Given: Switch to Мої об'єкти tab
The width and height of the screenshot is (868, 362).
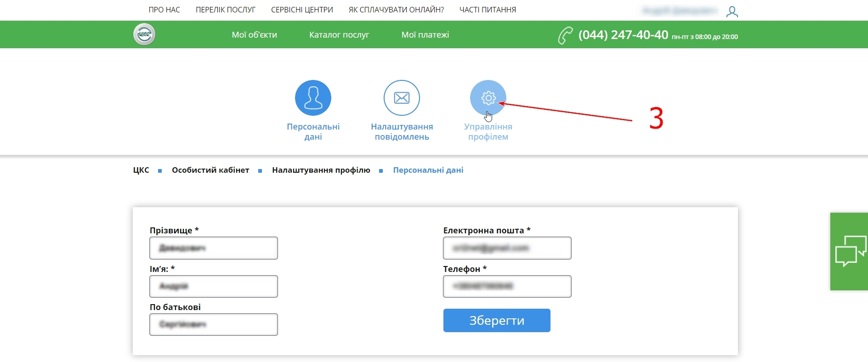Looking at the screenshot, I should pyautogui.click(x=254, y=35).
